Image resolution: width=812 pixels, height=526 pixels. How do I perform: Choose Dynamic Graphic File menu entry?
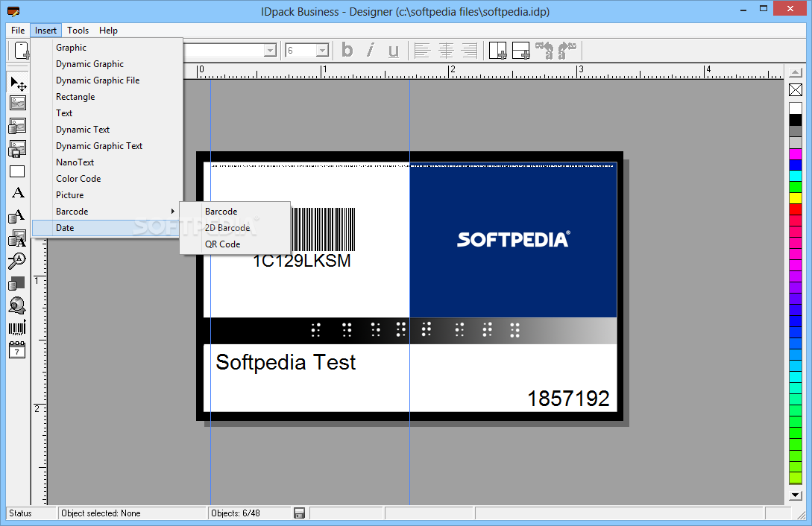click(107, 80)
